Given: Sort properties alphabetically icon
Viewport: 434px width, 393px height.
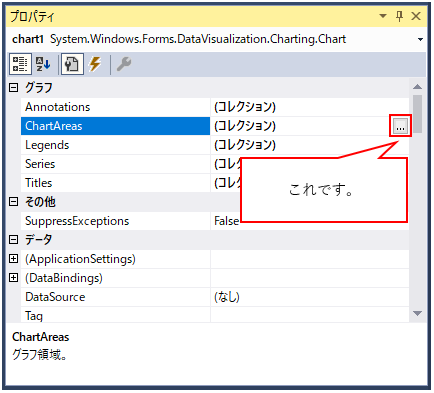Looking at the screenshot, I should tap(43, 64).
